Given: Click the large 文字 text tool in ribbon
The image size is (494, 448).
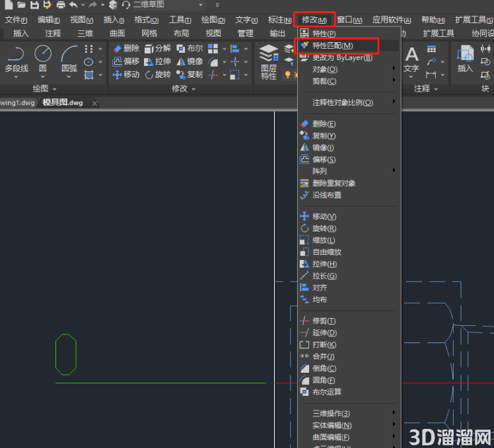Looking at the screenshot, I should [411, 60].
